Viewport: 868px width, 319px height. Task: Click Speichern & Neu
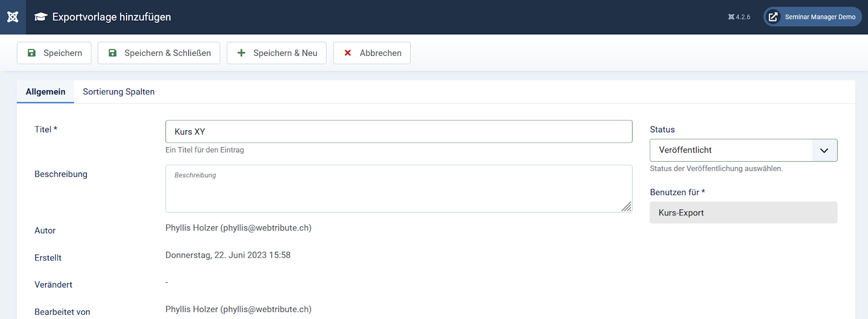277,53
